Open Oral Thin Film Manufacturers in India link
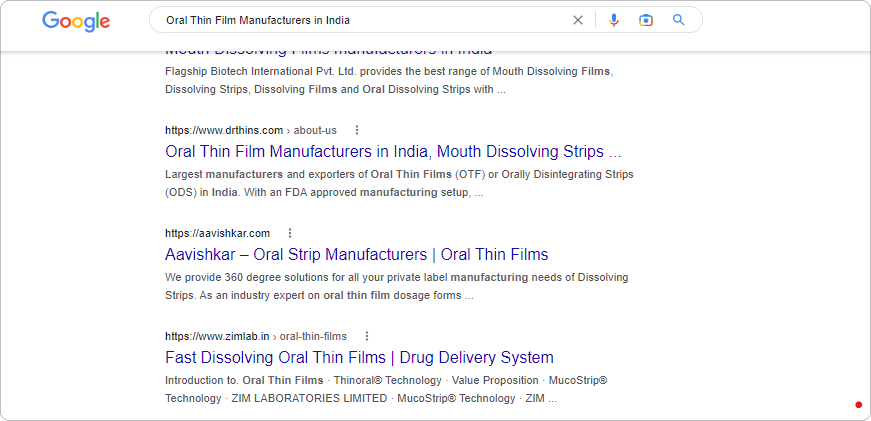871x421 pixels. pyautogui.click(x=393, y=151)
